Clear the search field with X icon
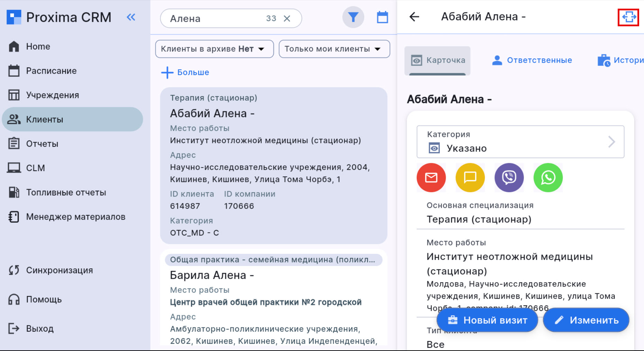 pos(287,19)
